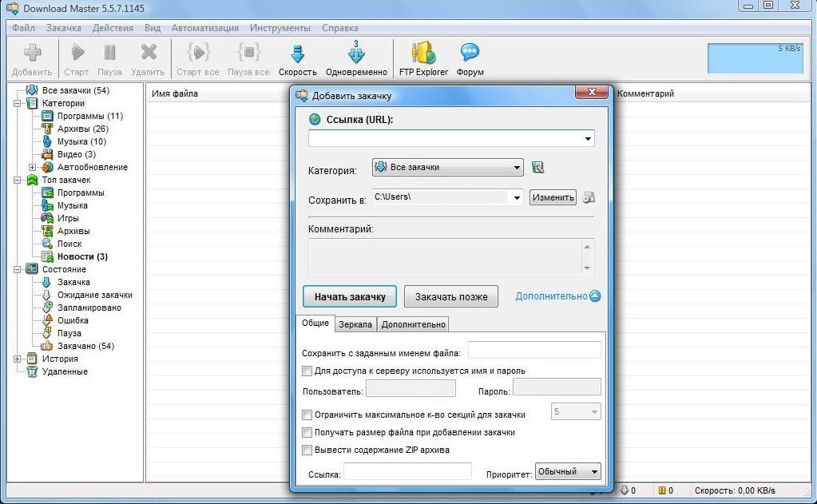
Task: Collapse the Категории tree node
Action: (18, 103)
